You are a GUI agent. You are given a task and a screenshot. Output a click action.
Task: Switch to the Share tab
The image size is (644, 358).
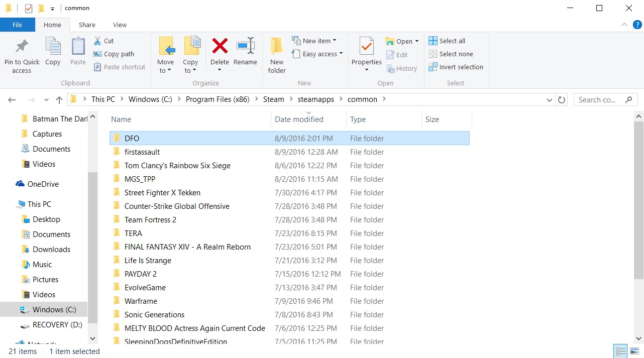pyautogui.click(x=87, y=25)
